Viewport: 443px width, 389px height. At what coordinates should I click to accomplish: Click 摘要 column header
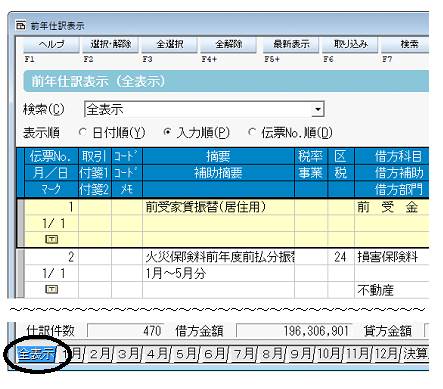(218, 156)
